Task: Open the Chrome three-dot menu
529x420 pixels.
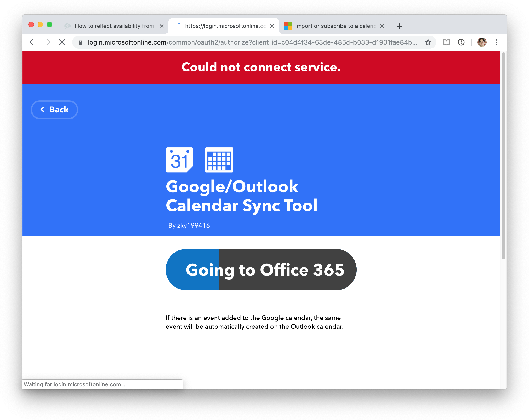Action: (x=496, y=42)
